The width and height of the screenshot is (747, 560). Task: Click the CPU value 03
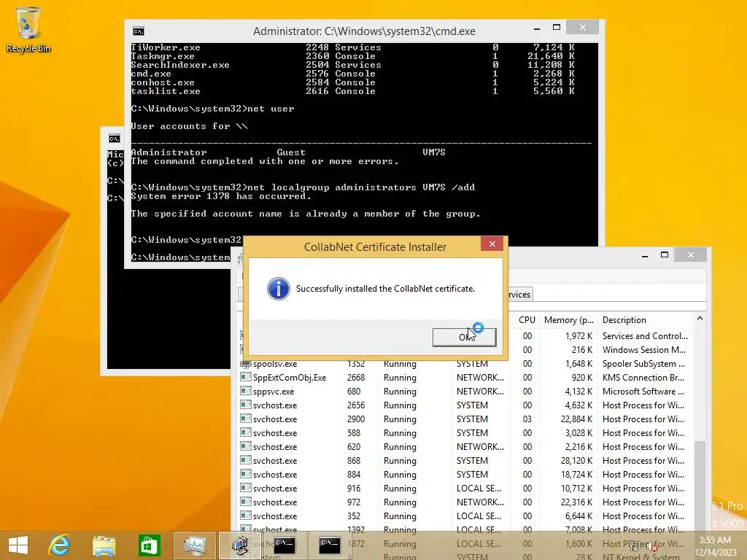coord(527,419)
